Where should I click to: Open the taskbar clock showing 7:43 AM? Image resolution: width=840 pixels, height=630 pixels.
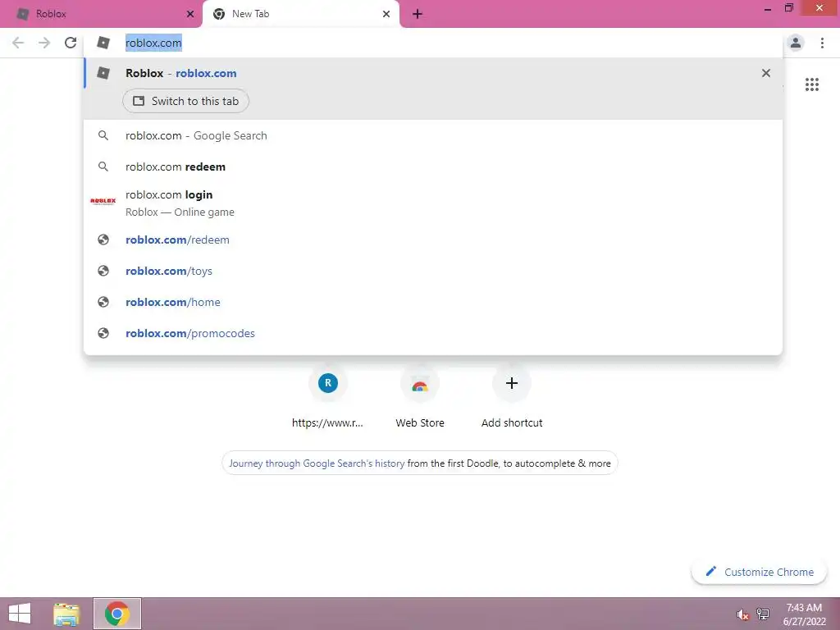tap(804, 614)
